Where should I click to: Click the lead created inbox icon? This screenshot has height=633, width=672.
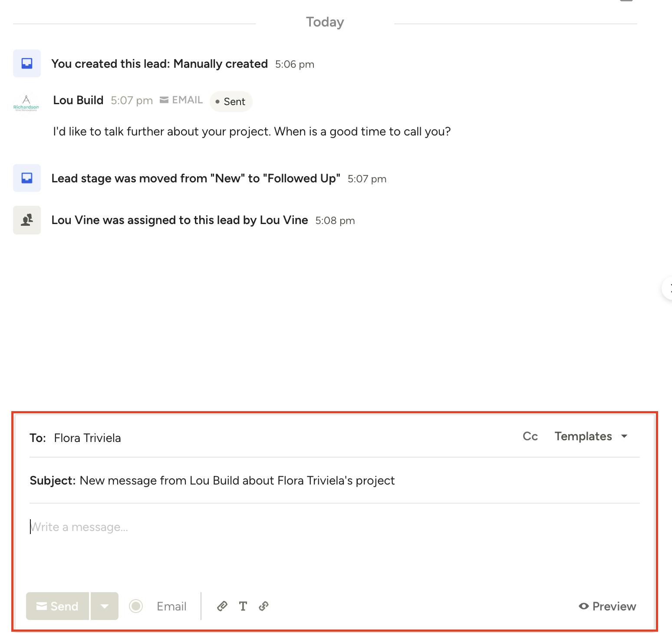tap(27, 63)
